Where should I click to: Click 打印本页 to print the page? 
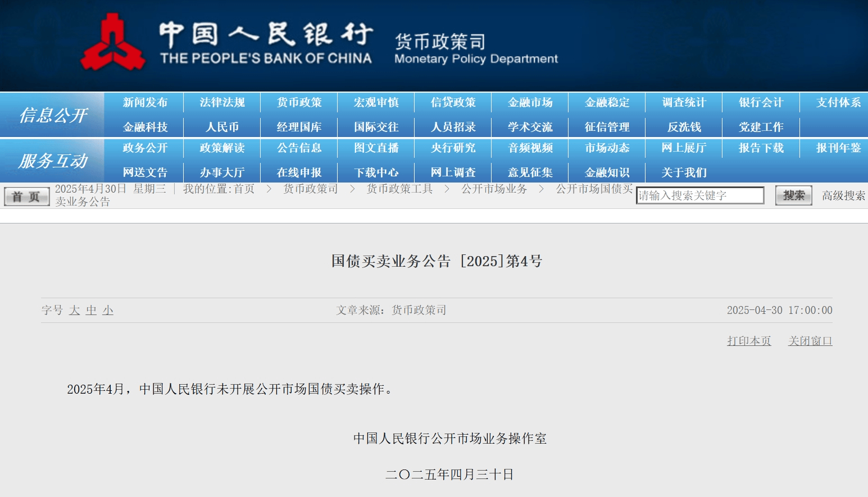[749, 341]
